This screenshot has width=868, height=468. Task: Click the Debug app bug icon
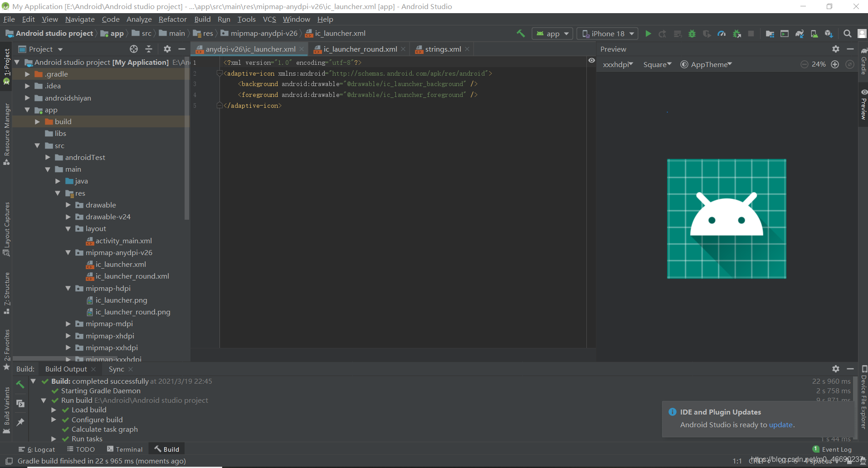pyautogui.click(x=692, y=34)
